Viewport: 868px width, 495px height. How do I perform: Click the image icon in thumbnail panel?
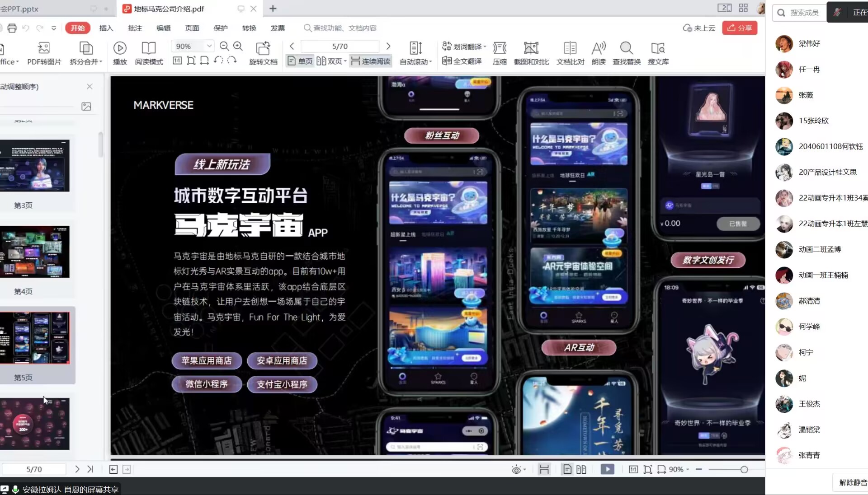tap(86, 107)
